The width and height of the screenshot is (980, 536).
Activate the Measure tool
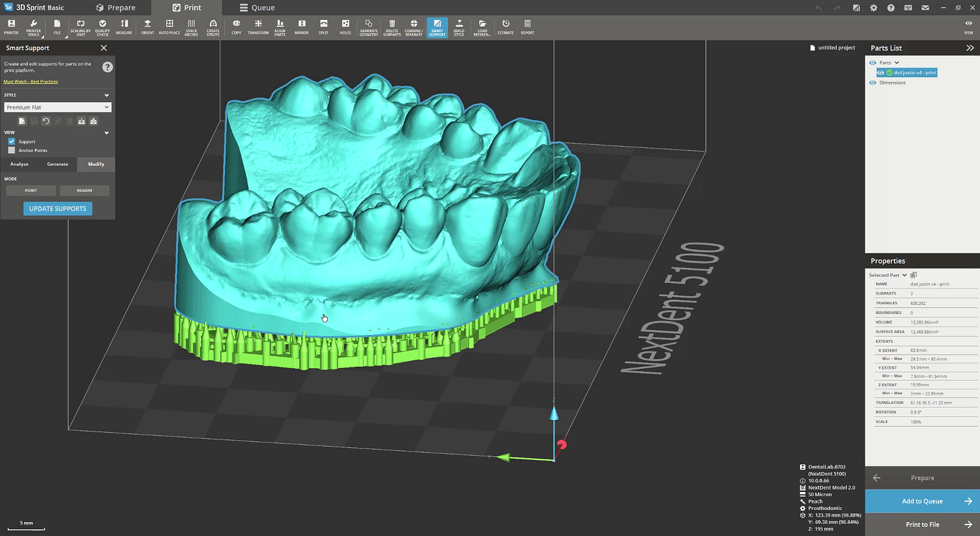point(124,27)
